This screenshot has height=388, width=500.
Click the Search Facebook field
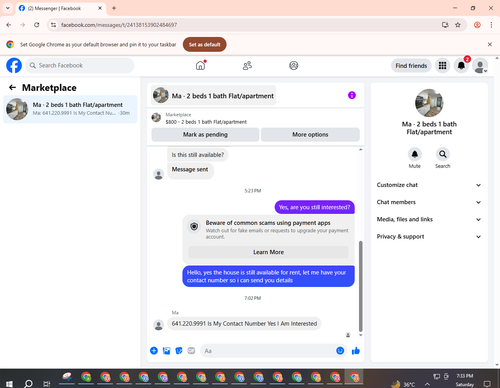80,65
